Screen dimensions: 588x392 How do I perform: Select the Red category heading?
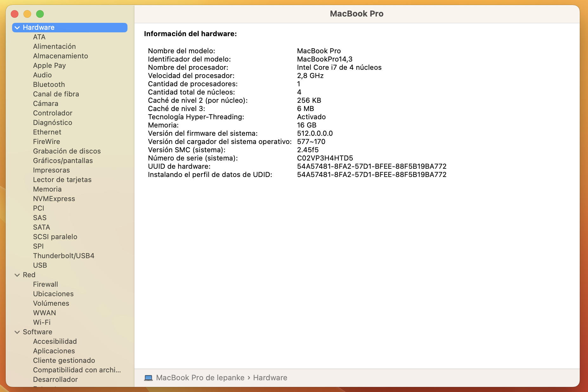[x=29, y=275]
